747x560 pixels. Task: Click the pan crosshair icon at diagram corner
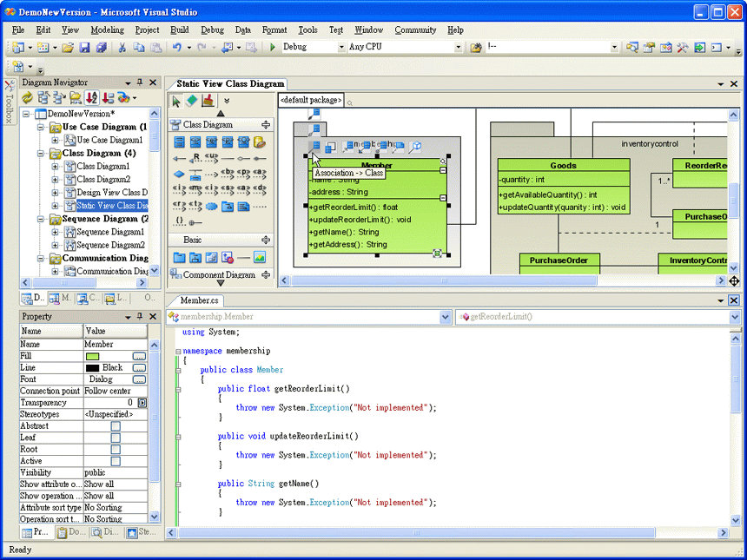coord(734,281)
